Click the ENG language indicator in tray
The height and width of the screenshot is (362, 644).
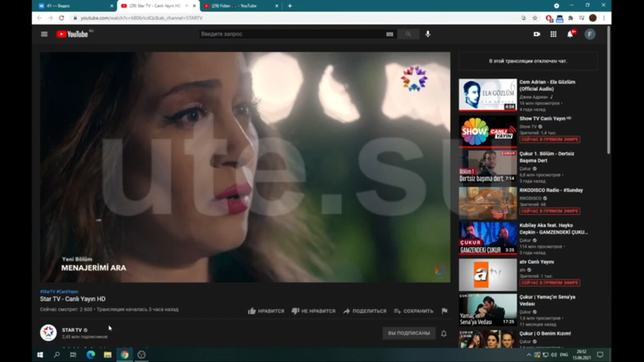[564, 354]
